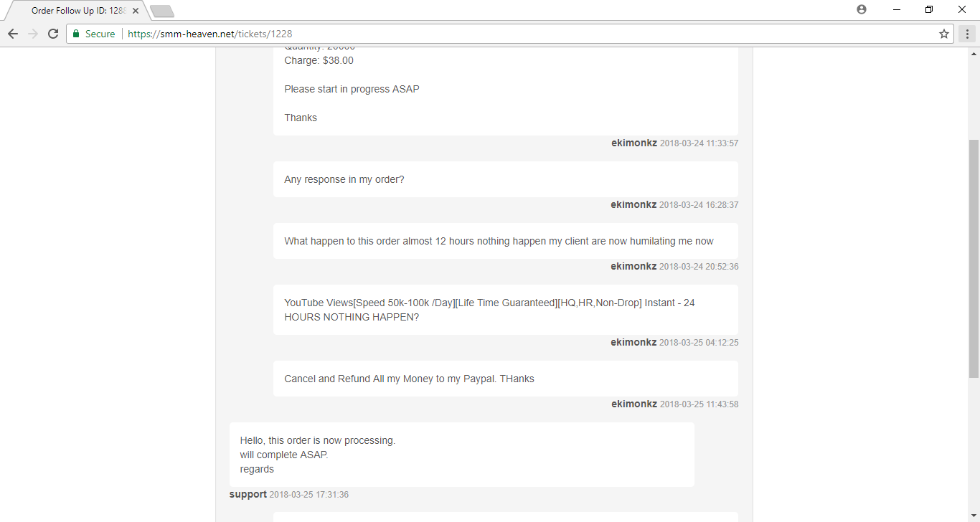Viewport: 980px width, 522px height.
Task: Click the ekimonkz username at 11:33:57
Action: tap(634, 143)
